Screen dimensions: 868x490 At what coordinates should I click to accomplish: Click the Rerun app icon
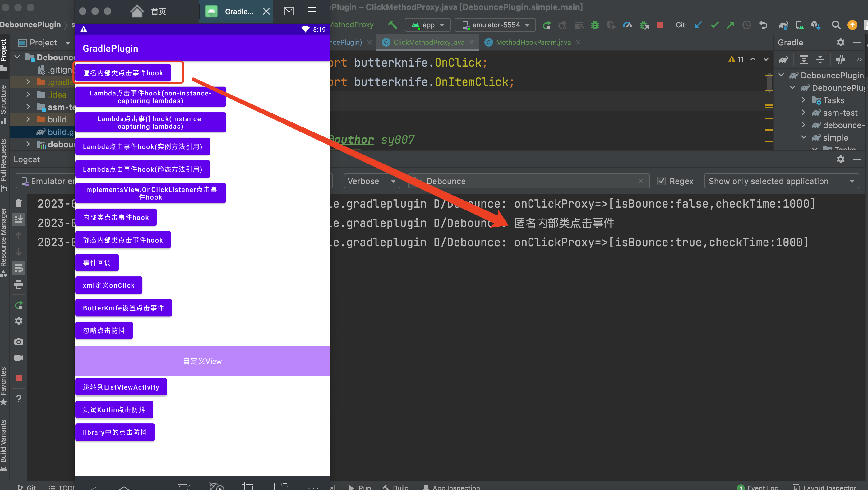click(547, 25)
